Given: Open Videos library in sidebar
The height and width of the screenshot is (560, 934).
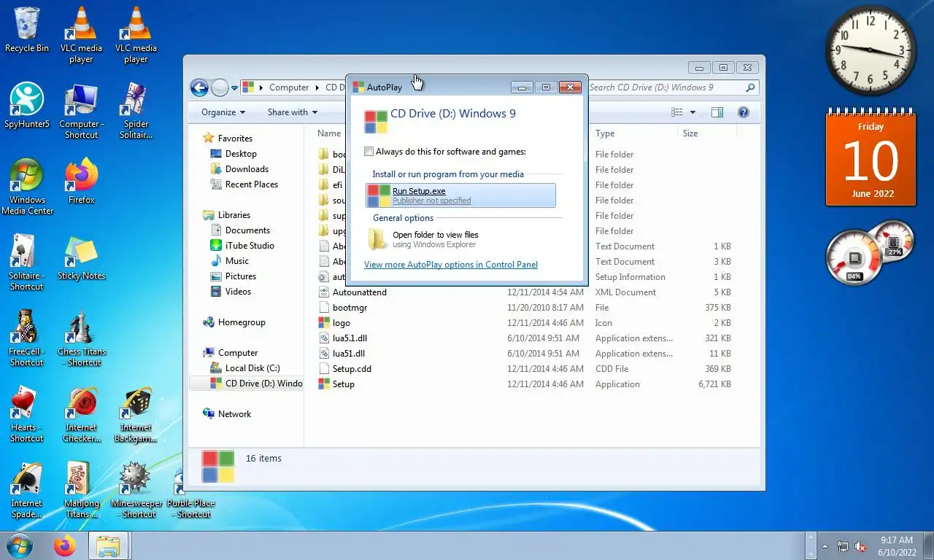Looking at the screenshot, I should [238, 292].
